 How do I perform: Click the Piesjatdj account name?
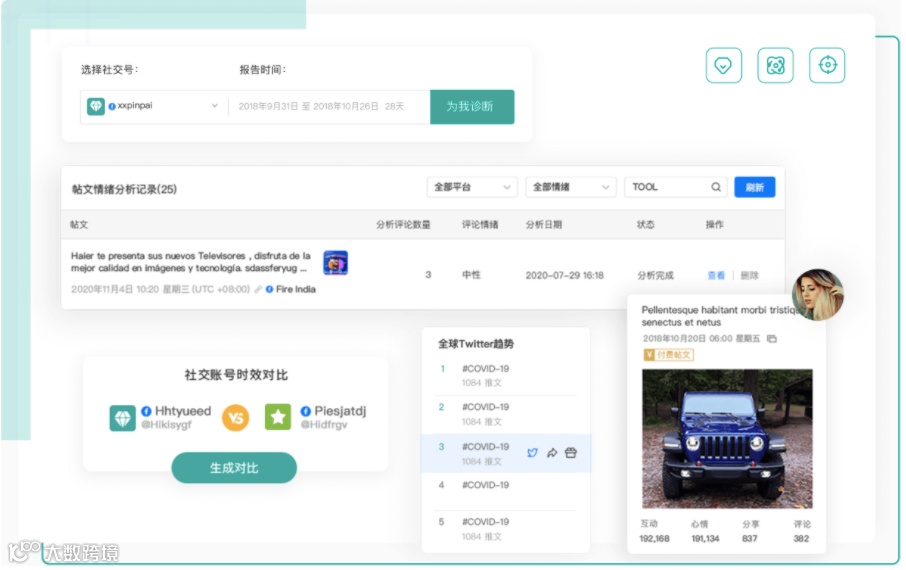coord(340,411)
